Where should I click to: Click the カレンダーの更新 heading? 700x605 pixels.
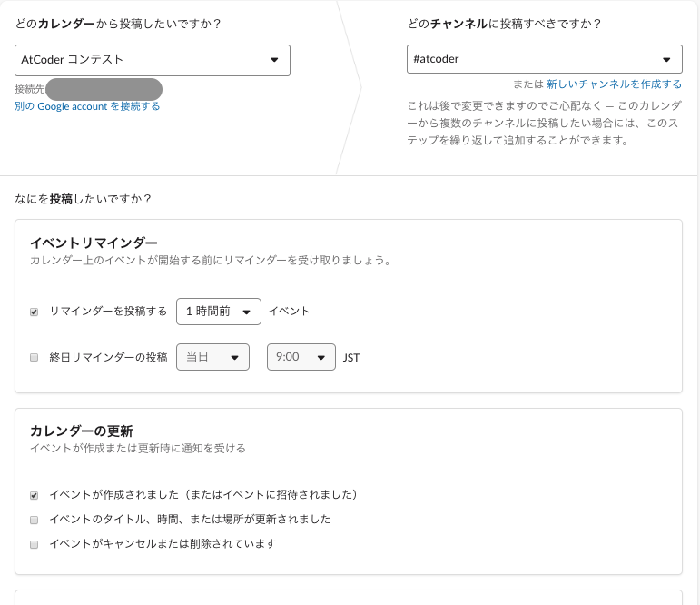tap(81, 431)
